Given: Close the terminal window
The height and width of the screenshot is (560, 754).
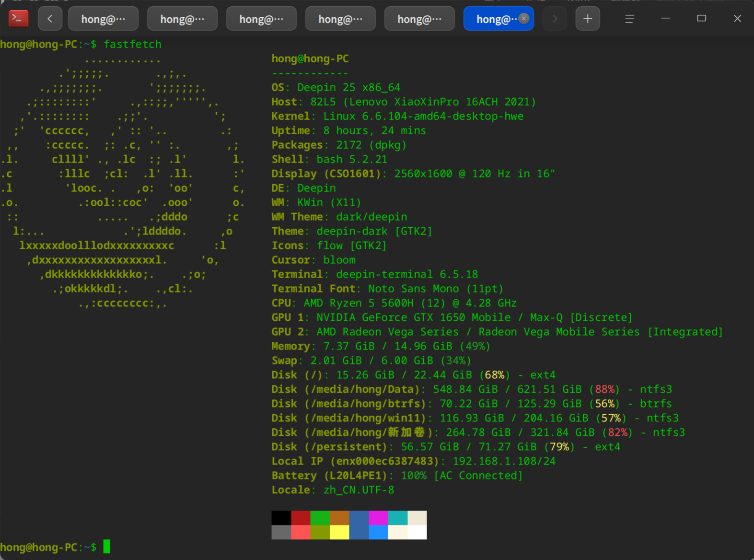Looking at the screenshot, I should coord(737,18).
